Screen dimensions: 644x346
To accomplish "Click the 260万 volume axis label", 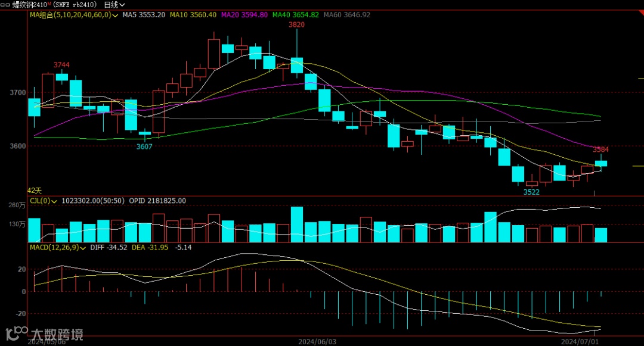I will tap(17, 205).
